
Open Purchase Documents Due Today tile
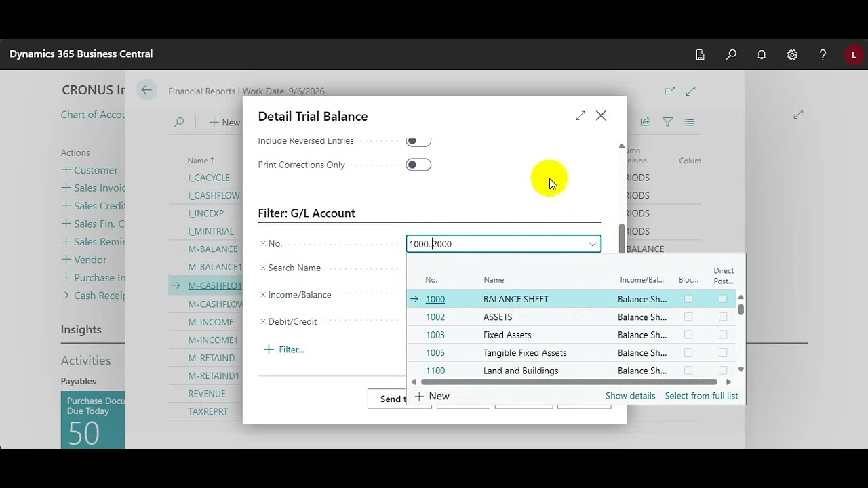[93, 420]
